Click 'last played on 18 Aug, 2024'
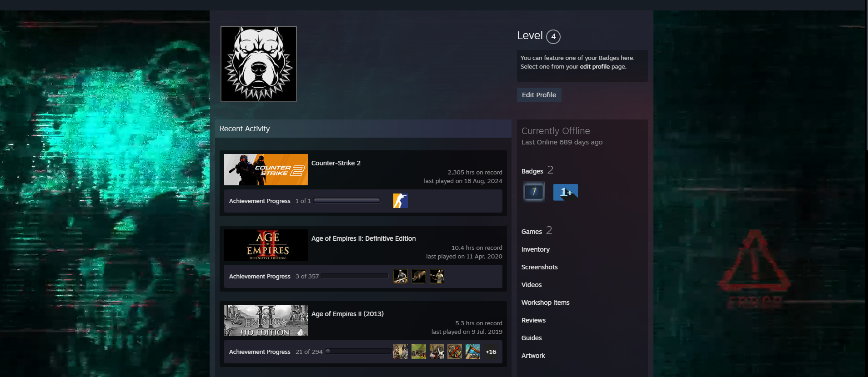Image resolution: width=868 pixels, height=377 pixels. pos(463,181)
